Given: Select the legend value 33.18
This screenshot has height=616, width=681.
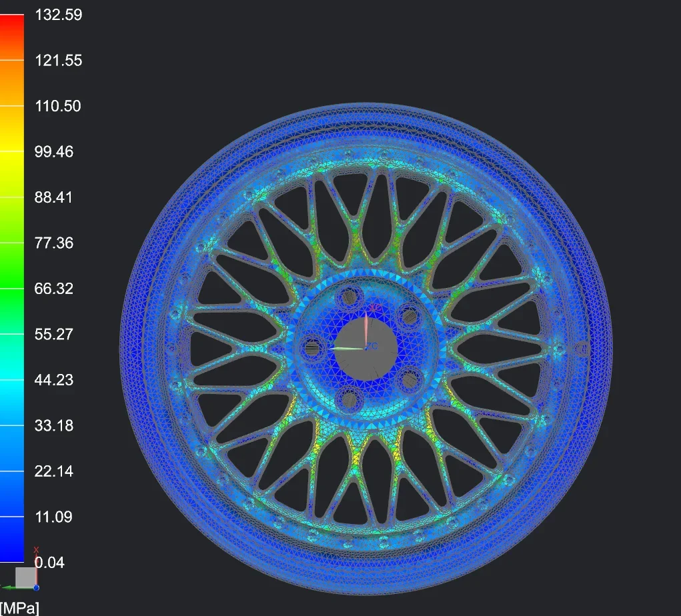Looking at the screenshot, I should pos(54,425).
